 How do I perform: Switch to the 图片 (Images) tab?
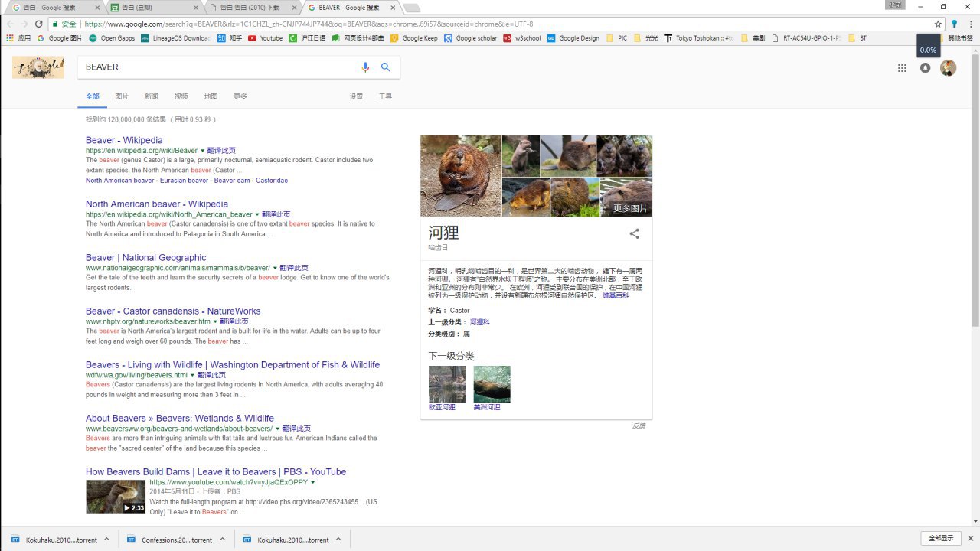tap(122, 96)
